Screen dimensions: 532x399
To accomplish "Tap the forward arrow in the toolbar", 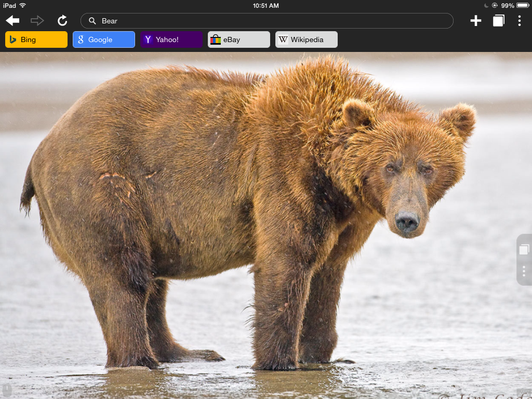I will (x=37, y=21).
